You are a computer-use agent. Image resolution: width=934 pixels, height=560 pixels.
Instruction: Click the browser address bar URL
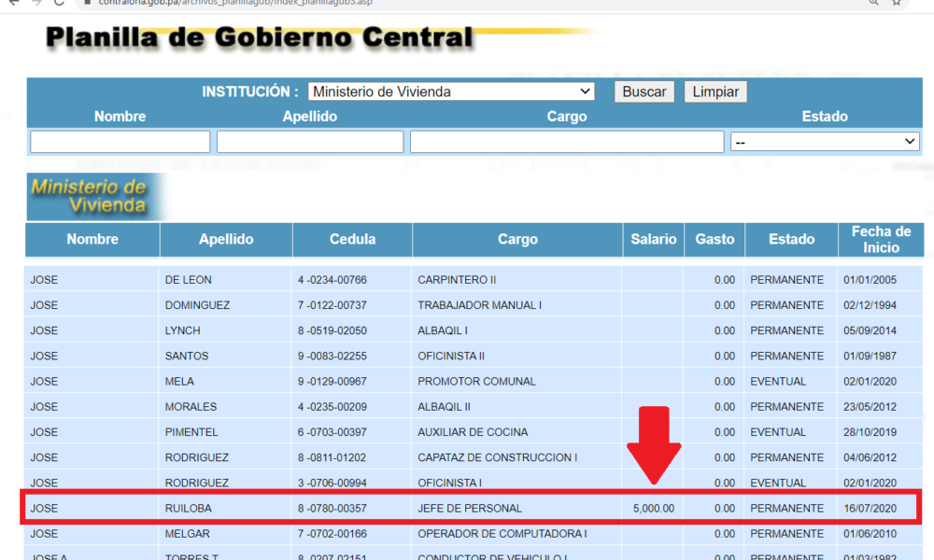[x=235, y=3]
